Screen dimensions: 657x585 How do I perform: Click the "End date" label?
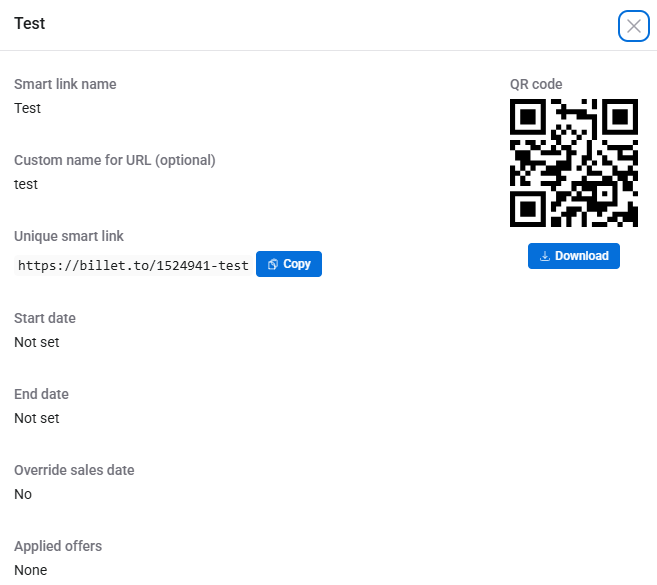(x=41, y=394)
